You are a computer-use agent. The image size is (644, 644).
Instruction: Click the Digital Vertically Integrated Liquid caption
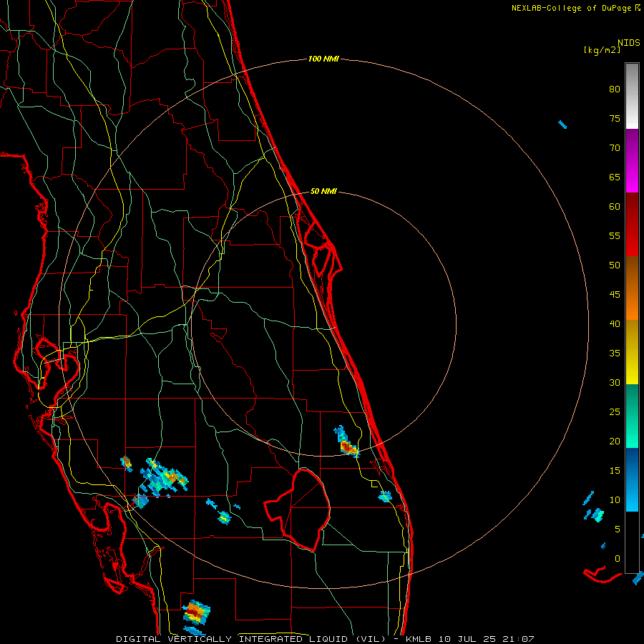(325, 639)
